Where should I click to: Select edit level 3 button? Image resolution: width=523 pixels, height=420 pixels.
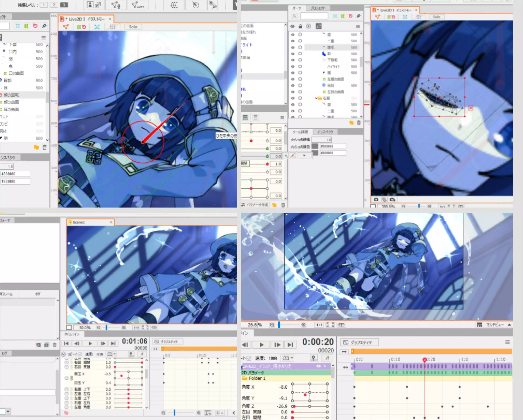[x=64, y=5]
